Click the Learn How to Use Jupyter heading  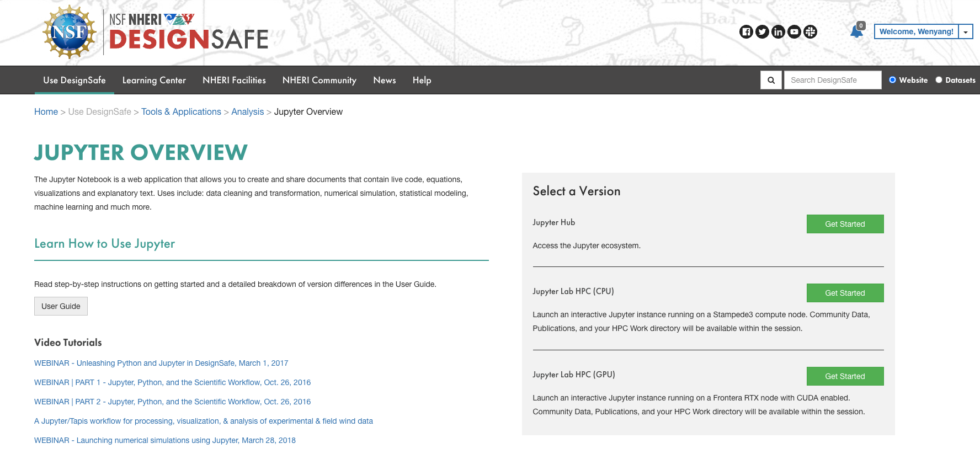click(104, 243)
